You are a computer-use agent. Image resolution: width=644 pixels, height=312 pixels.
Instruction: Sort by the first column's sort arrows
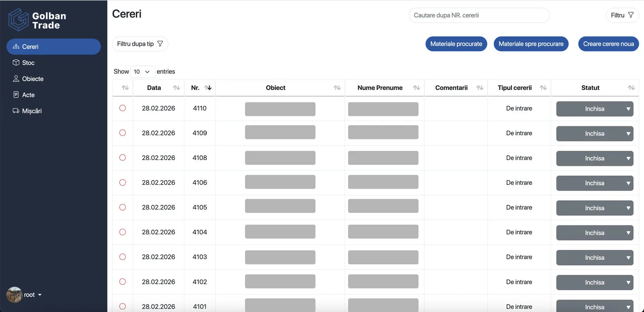pos(125,88)
